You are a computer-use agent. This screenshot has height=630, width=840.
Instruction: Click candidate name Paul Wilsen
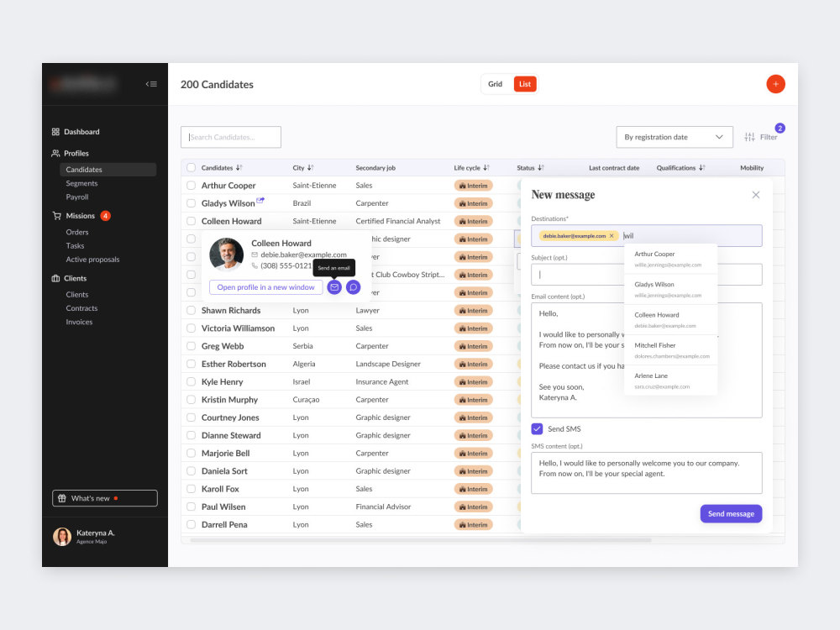point(223,507)
